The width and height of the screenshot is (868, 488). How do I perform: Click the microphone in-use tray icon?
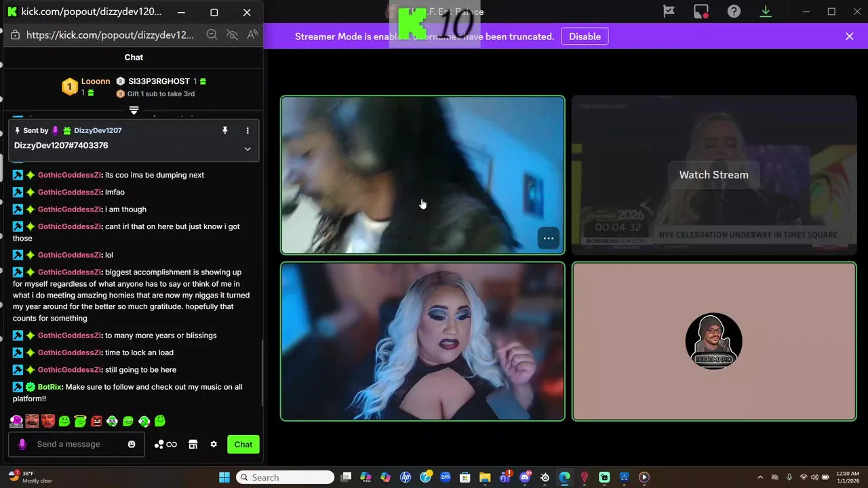click(x=789, y=477)
